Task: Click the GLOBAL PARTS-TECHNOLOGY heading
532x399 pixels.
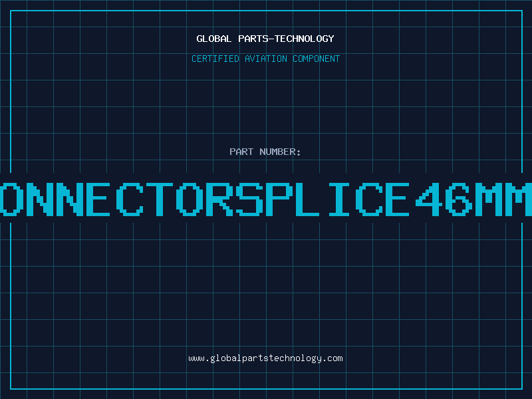Action: pos(265,39)
